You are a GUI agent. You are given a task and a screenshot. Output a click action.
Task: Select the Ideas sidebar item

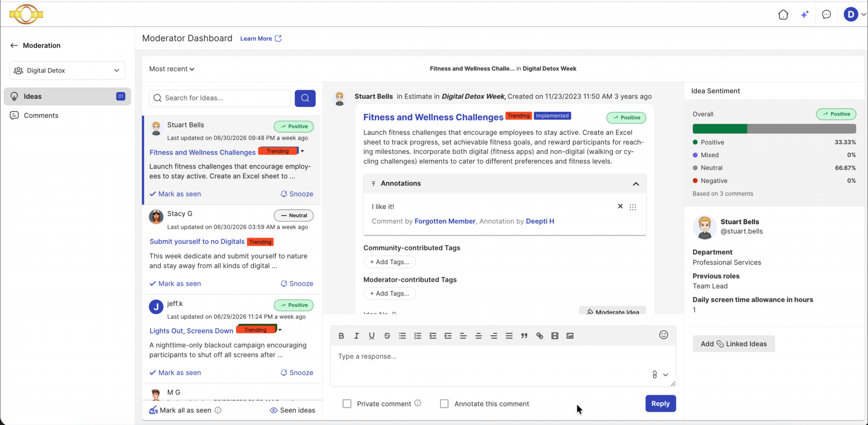pyautogui.click(x=68, y=96)
